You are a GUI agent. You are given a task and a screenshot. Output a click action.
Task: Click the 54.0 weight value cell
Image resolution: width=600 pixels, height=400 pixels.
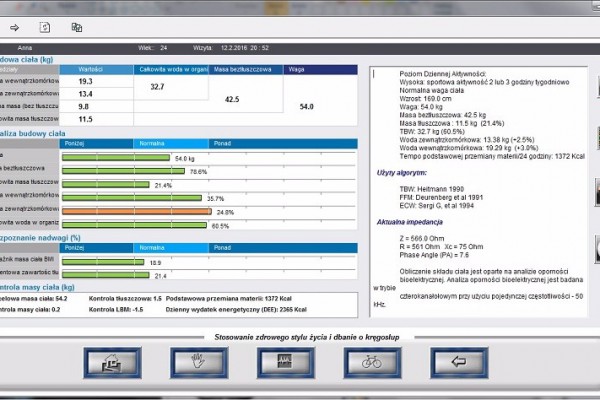point(306,105)
